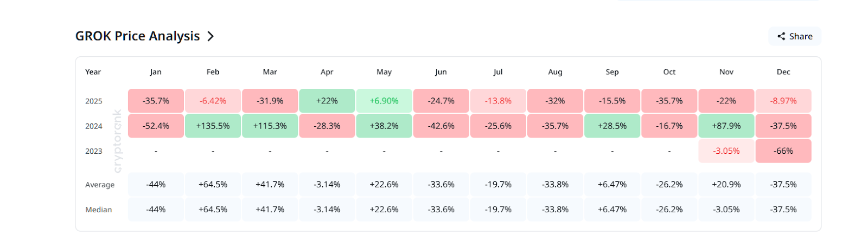Click the 2024 June -42.6% cell

tap(441, 126)
